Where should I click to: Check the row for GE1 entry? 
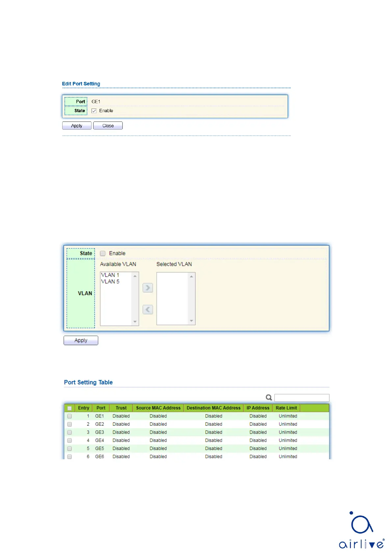point(69,416)
